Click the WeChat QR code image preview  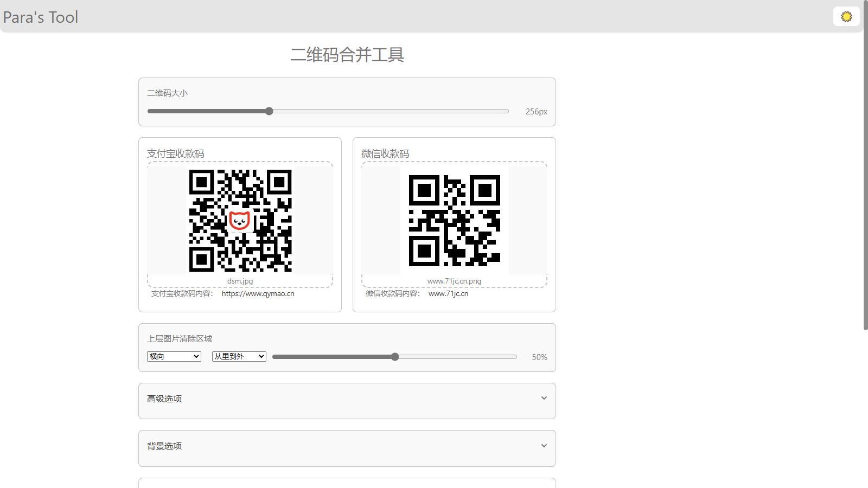coord(454,221)
